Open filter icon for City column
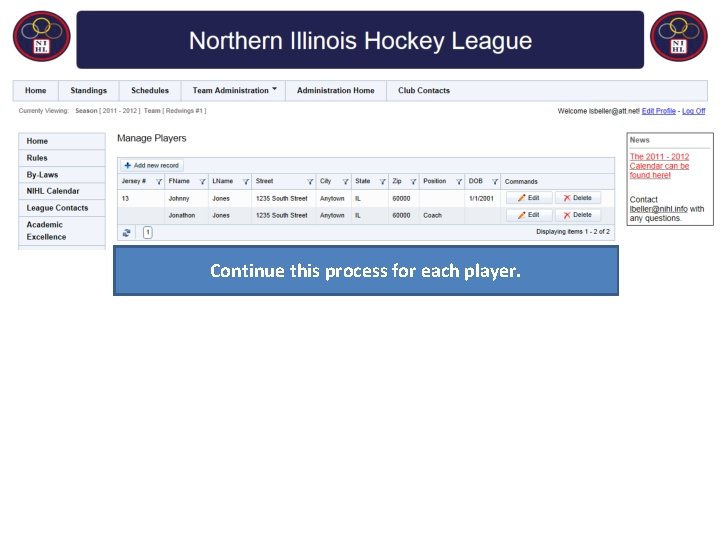 coord(345,182)
